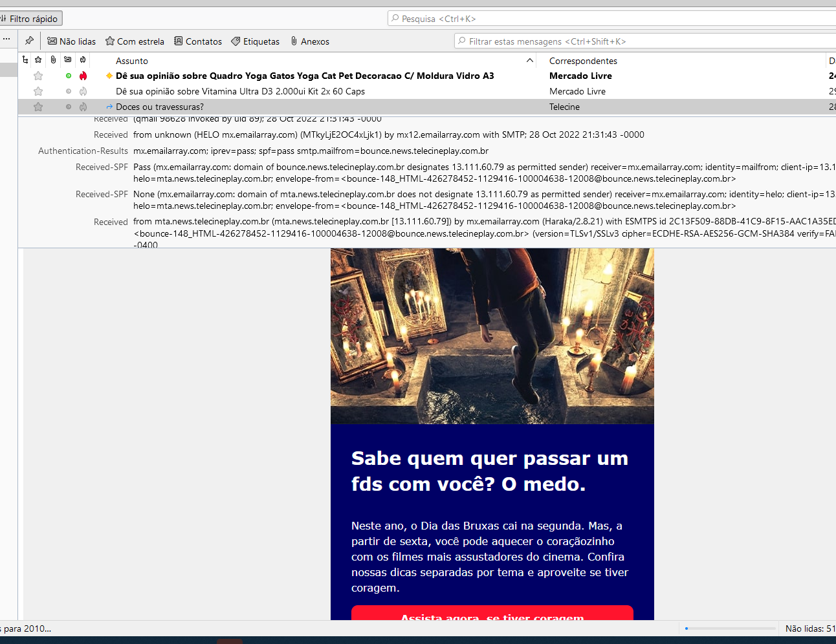The height and width of the screenshot is (644, 836).
Task: Mark the Doces ou travessuras message as junk
Action: [83, 107]
